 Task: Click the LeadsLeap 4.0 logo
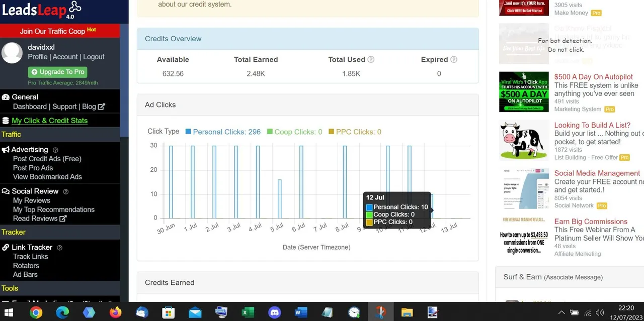click(42, 10)
